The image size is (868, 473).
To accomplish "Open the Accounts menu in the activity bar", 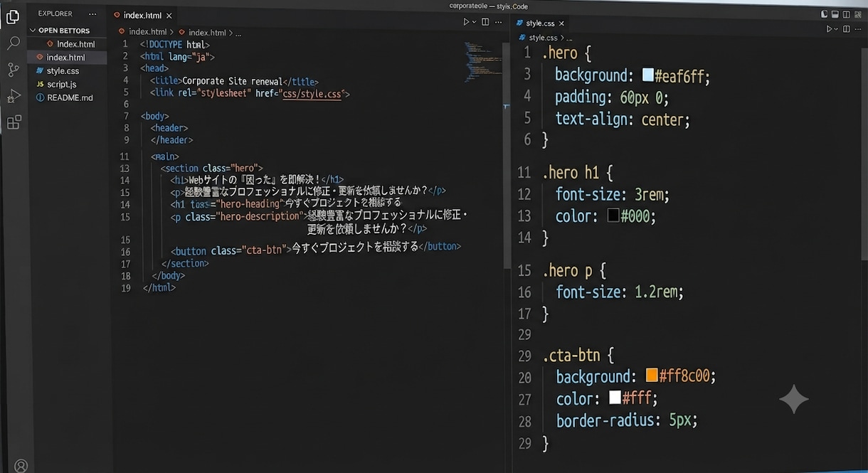I will (21, 466).
